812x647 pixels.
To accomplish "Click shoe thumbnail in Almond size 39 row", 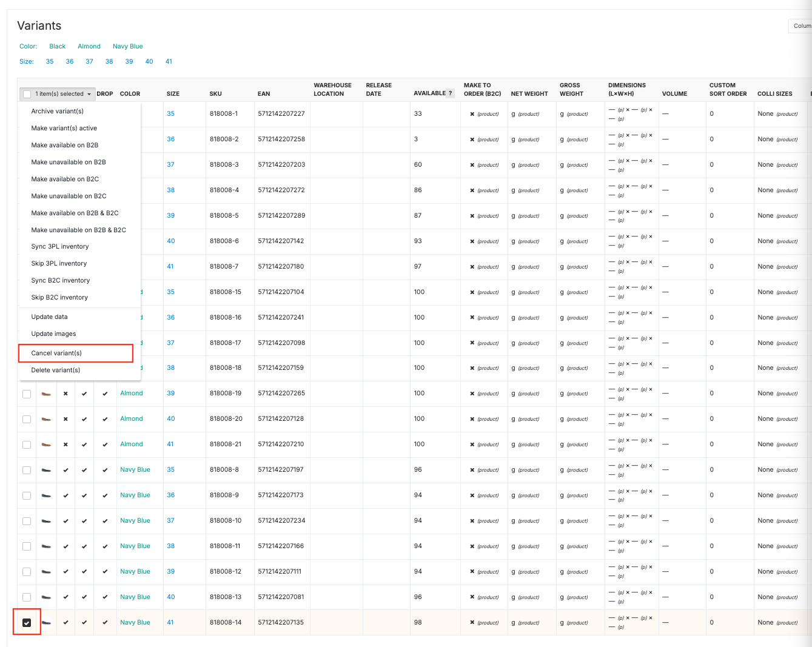I will click(x=46, y=394).
